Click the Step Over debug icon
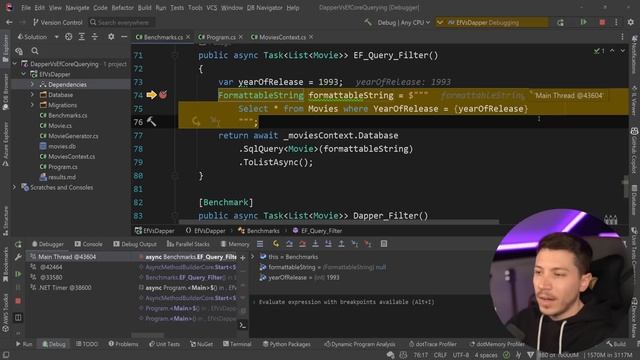This screenshot has width=640, height=360. [x=289, y=244]
